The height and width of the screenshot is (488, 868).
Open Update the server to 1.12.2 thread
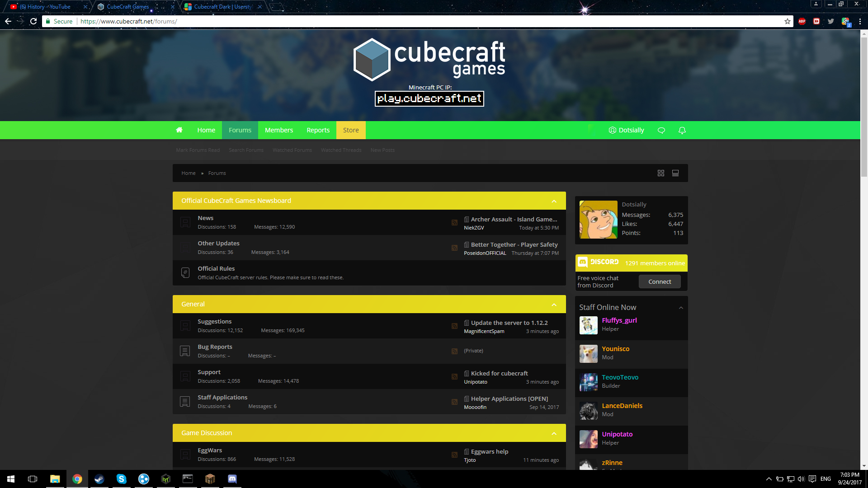(x=509, y=323)
